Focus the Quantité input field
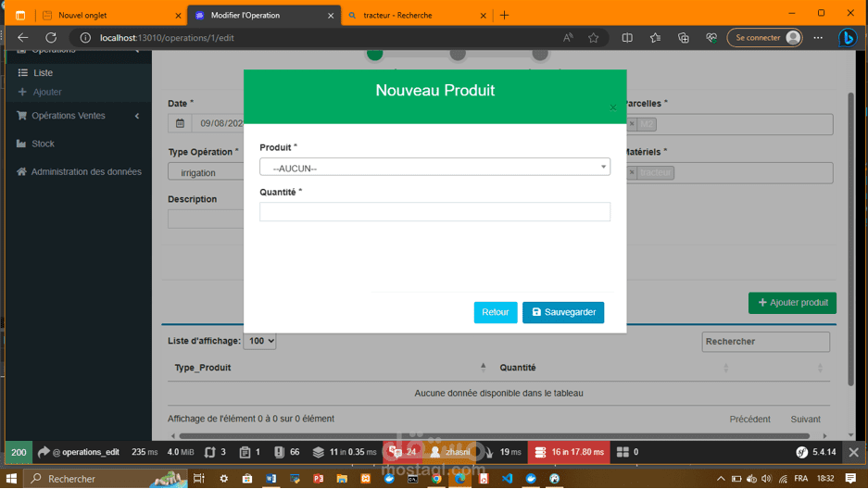 [434, 212]
